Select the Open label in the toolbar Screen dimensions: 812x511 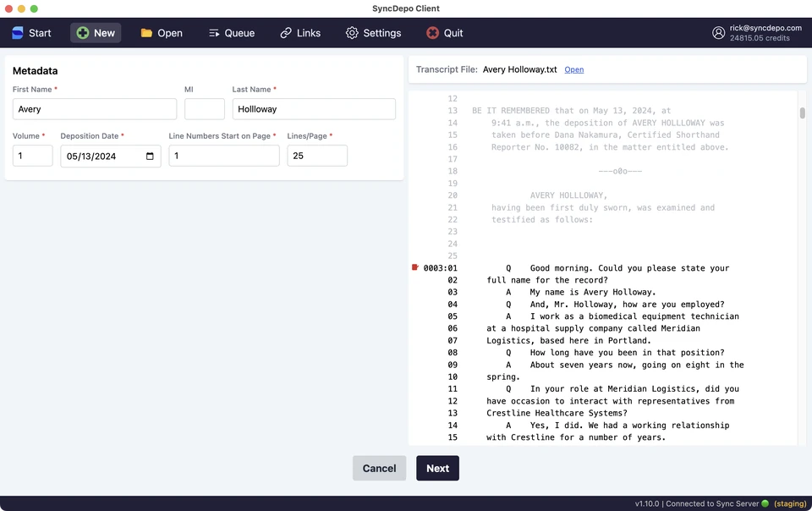click(170, 33)
